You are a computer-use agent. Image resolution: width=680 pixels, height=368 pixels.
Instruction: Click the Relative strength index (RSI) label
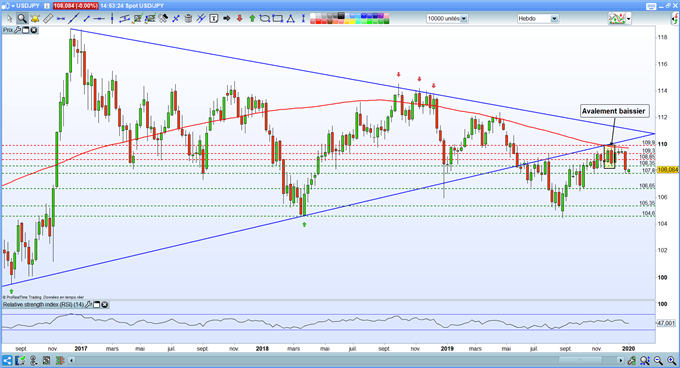click(x=43, y=305)
